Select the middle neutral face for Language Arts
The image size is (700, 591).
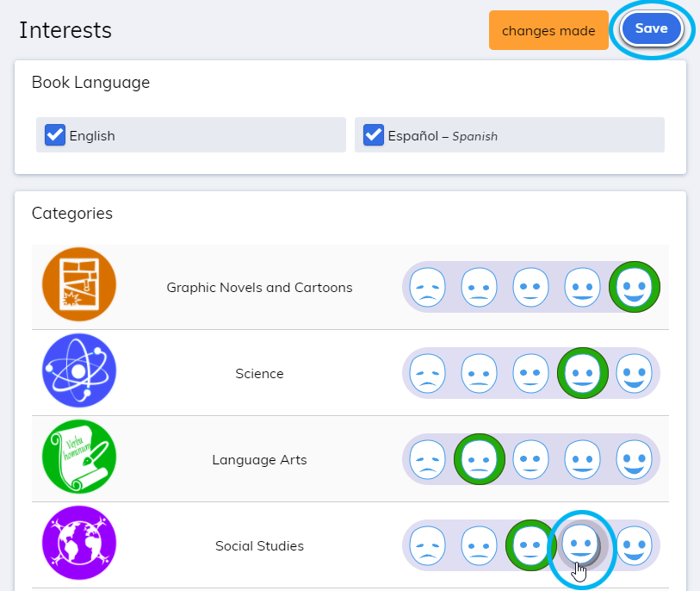[x=530, y=459]
